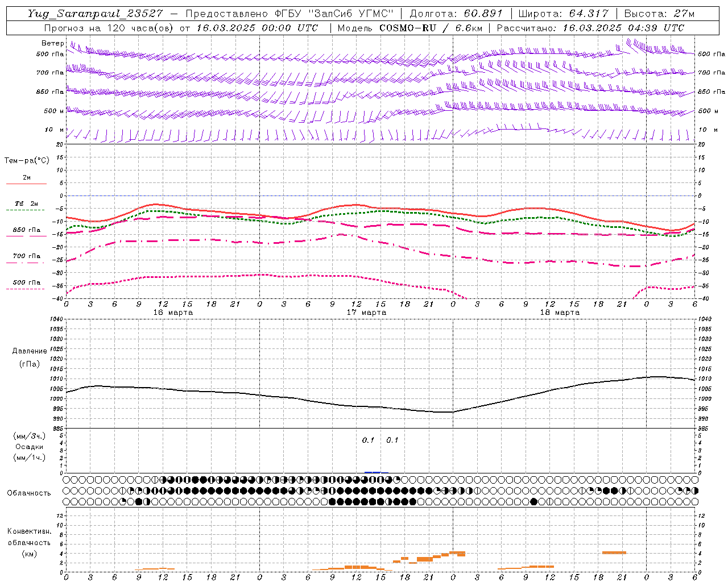Click the (мм/3ч.) precipitation unit label
The width and height of the screenshot is (728, 582).
point(29,436)
